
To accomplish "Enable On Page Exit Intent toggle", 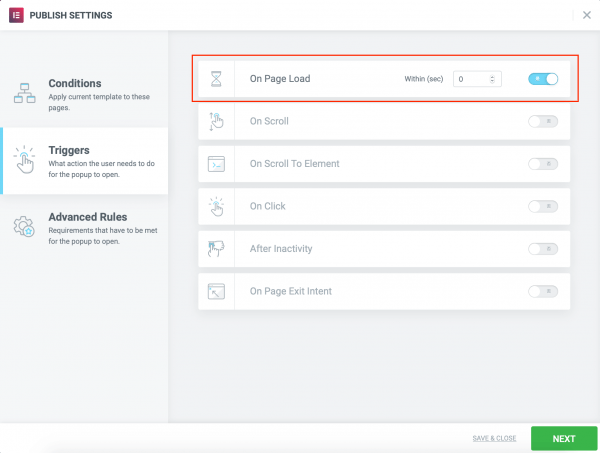I will coord(543,291).
